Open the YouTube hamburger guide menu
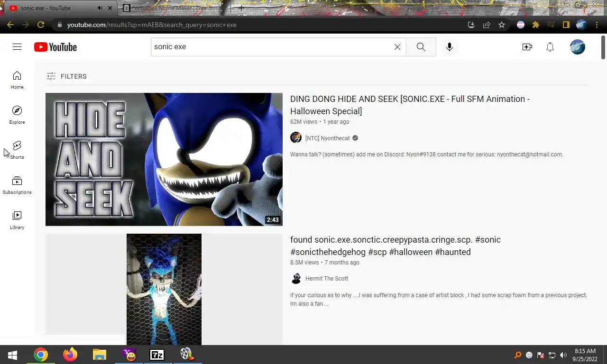Image resolution: width=607 pixels, height=364 pixels. click(17, 46)
